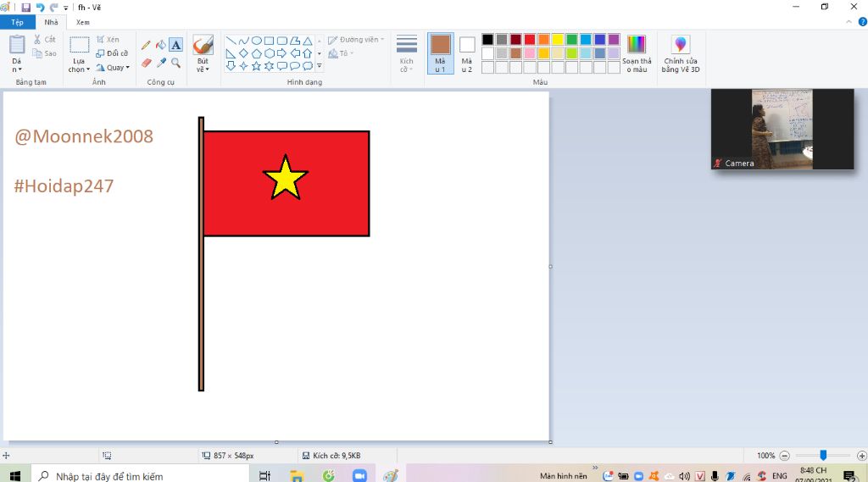Choose the curve shape
The image size is (868, 482).
click(x=243, y=41)
